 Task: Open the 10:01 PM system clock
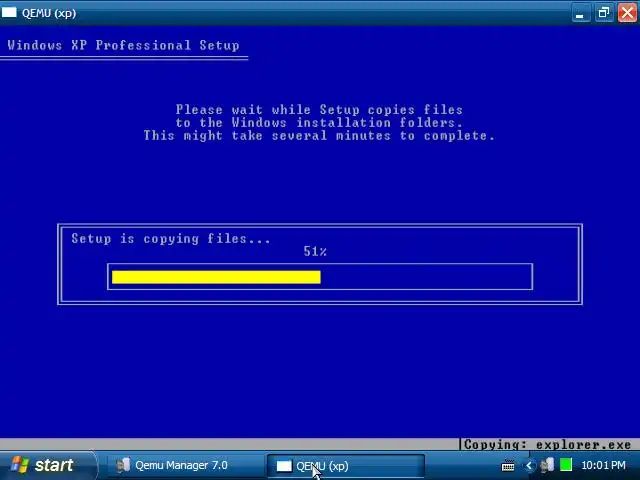[x=603, y=465]
